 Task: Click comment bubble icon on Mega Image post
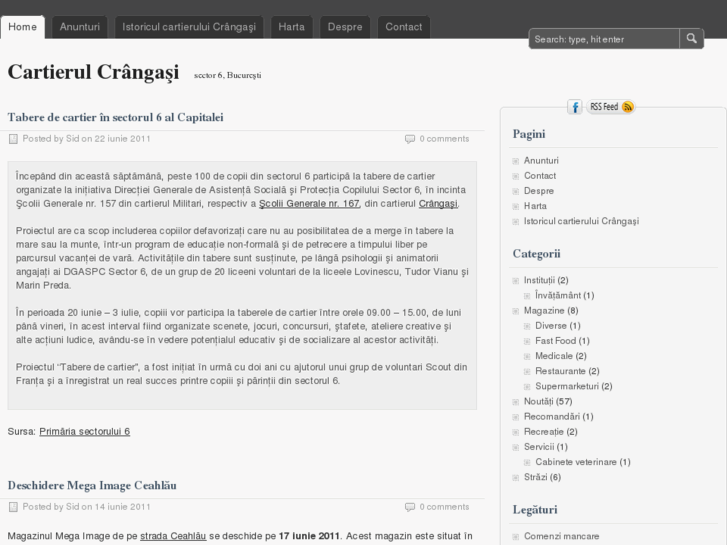click(x=410, y=507)
